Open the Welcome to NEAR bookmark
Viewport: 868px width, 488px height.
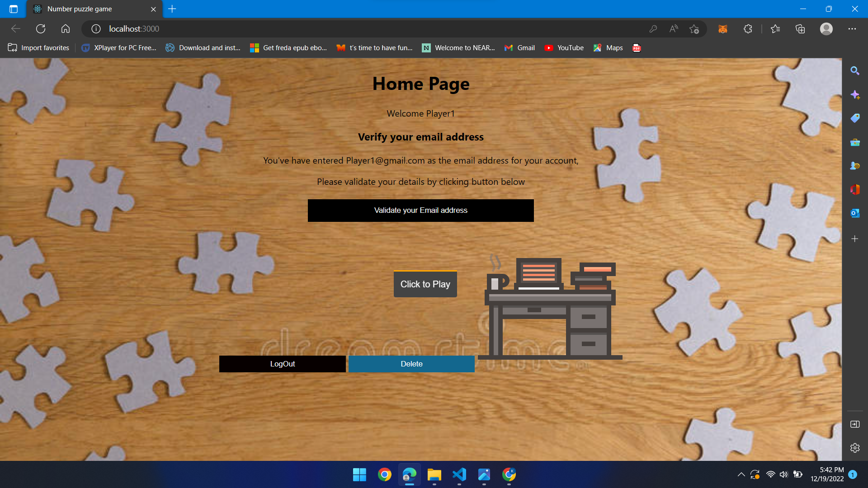point(458,48)
